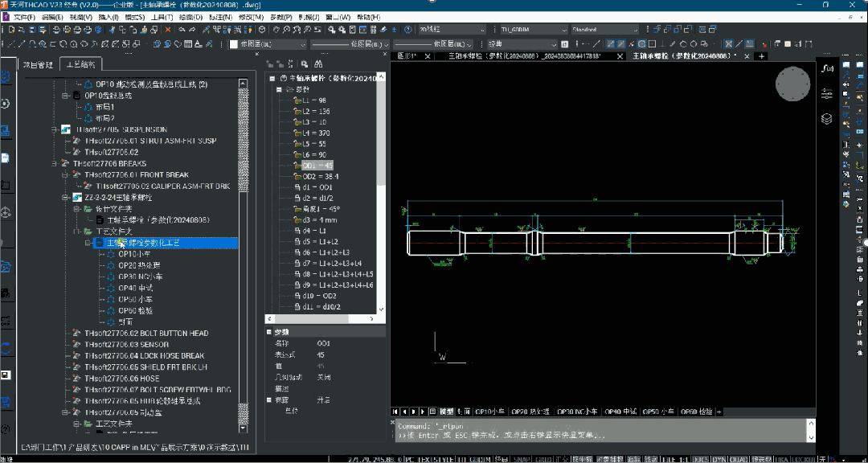Click the white layer color swatch
Screen dimensions: 868x463
(x=234, y=44)
